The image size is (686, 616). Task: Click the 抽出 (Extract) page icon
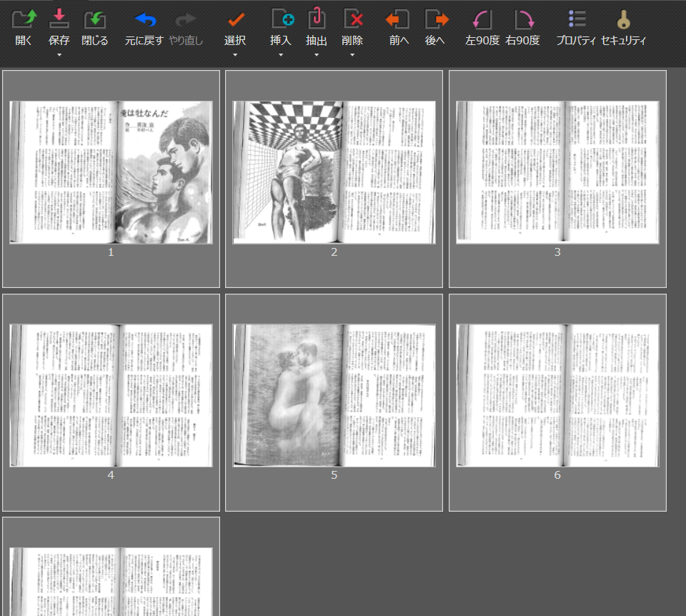coord(317,19)
